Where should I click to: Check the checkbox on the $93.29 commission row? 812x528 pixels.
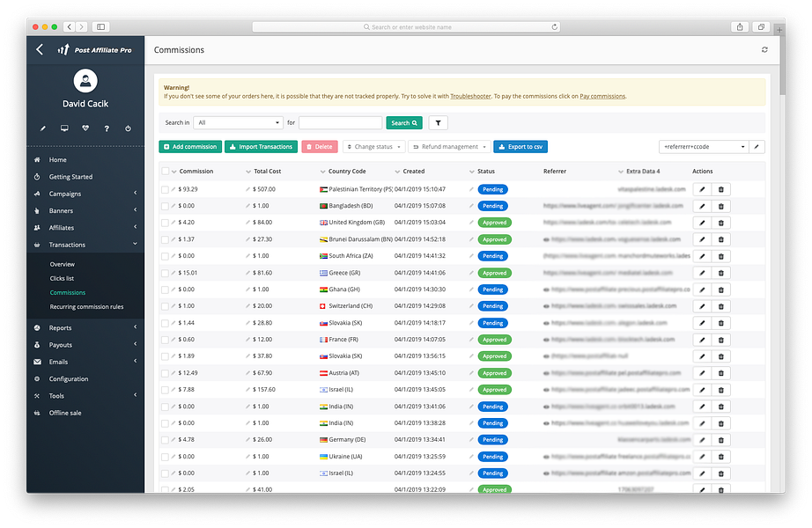(x=164, y=188)
